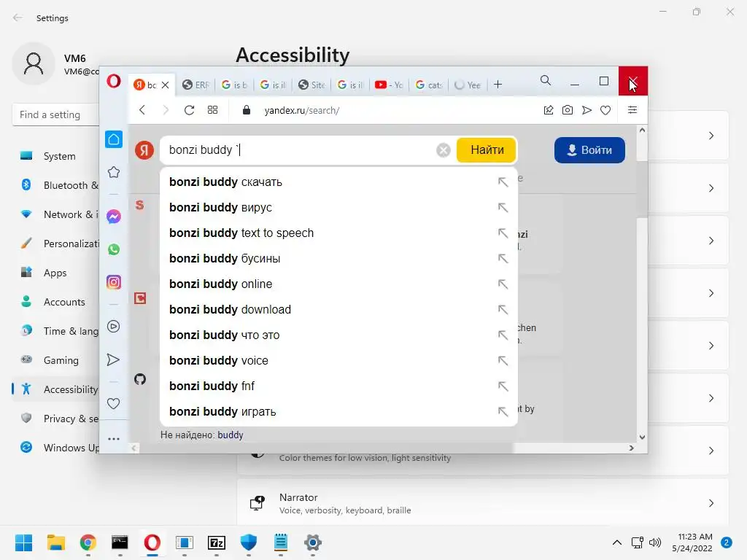Open sidebar three-dots more options
Screen dimensions: 747x560
tap(113, 439)
